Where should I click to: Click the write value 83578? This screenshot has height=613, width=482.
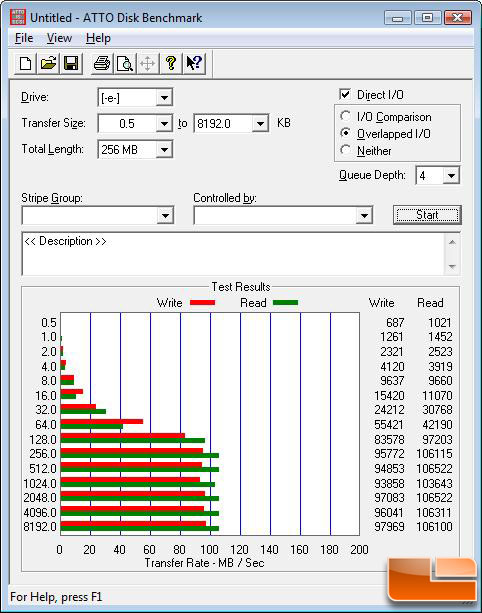(x=389, y=439)
